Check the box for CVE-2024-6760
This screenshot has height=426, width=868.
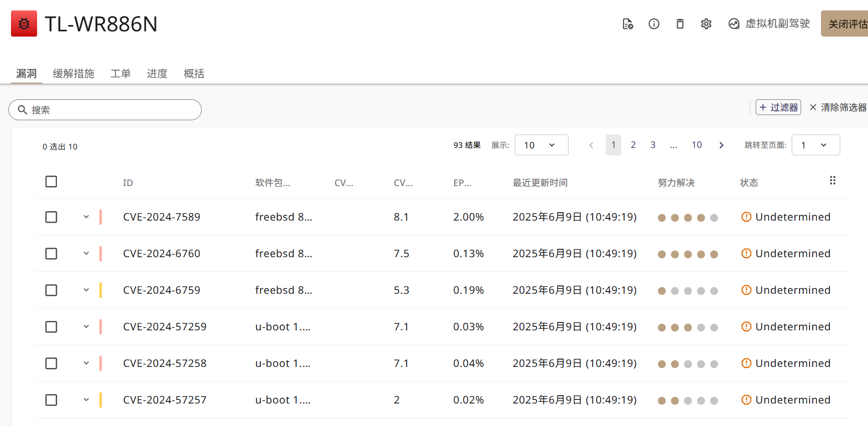51,254
